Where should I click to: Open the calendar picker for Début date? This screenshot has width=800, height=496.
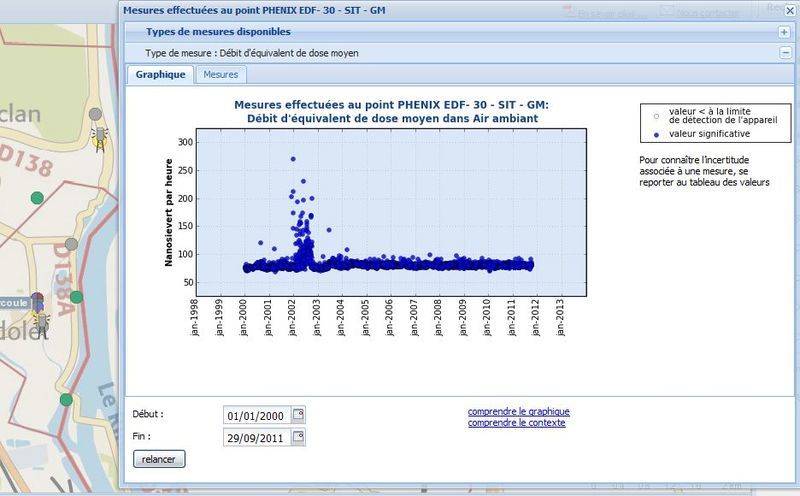[298, 415]
